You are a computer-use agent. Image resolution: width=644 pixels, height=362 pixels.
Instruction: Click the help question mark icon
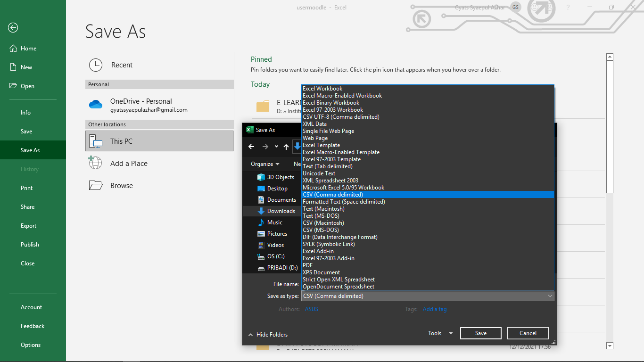click(x=568, y=8)
